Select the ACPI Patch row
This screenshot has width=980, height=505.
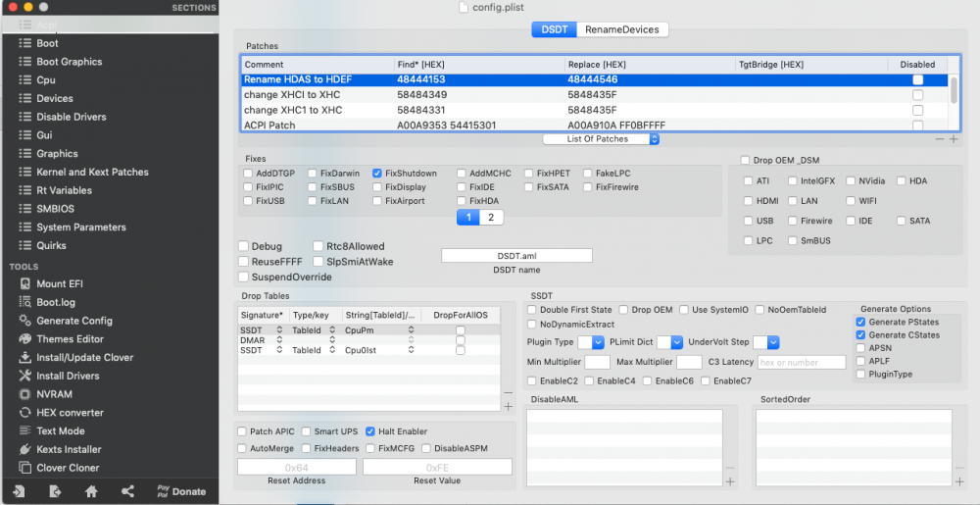(595, 125)
